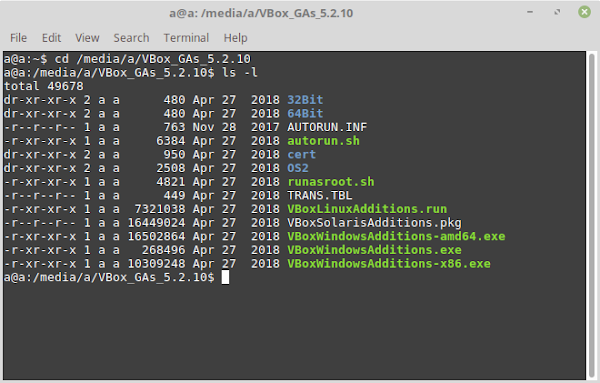Click the file size 16449024
The width and height of the screenshot is (600, 383).
tap(157, 223)
